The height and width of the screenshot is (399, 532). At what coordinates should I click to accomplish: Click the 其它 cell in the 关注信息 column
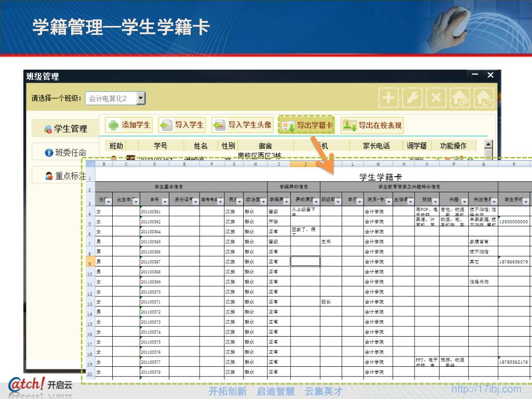(483, 262)
